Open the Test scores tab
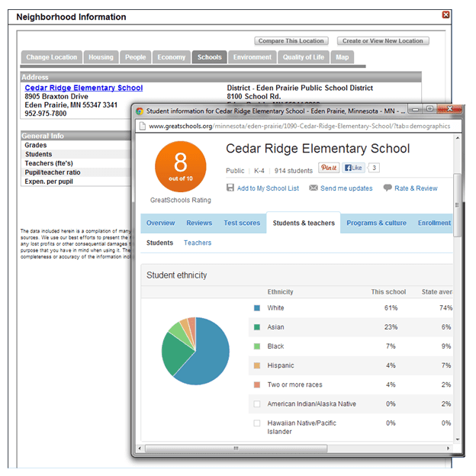 click(x=242, y=223)
